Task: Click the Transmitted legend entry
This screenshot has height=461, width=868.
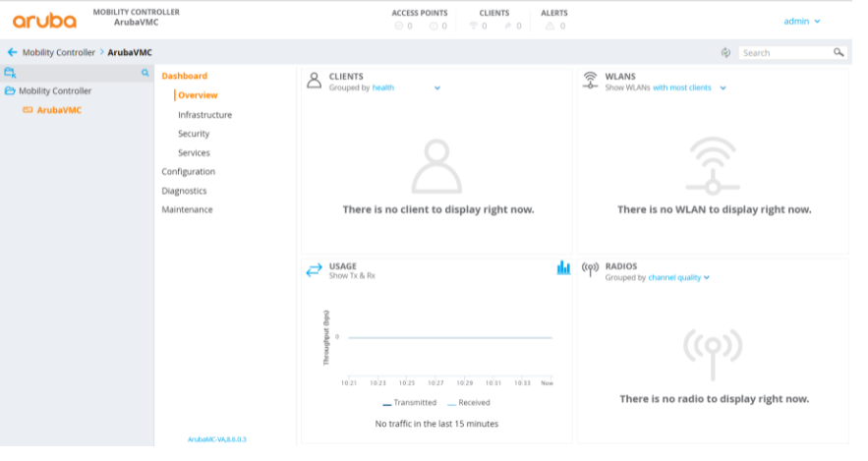Action: pyautogui.click(x=410, y=403)
